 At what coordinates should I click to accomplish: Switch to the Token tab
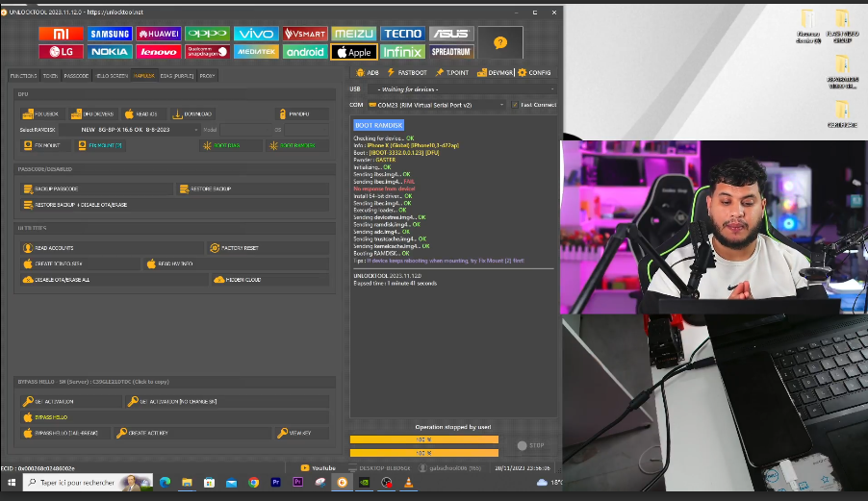click(x=50, y=76)
